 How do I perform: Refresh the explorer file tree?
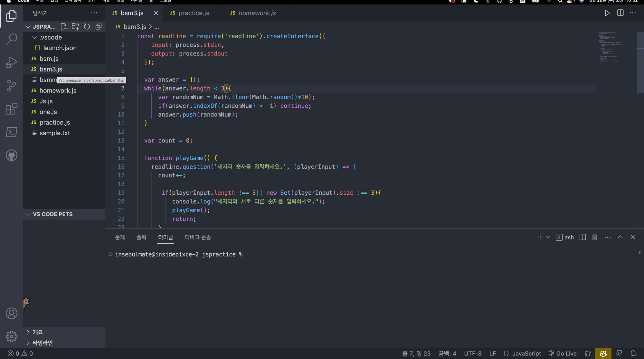(87, 27)
